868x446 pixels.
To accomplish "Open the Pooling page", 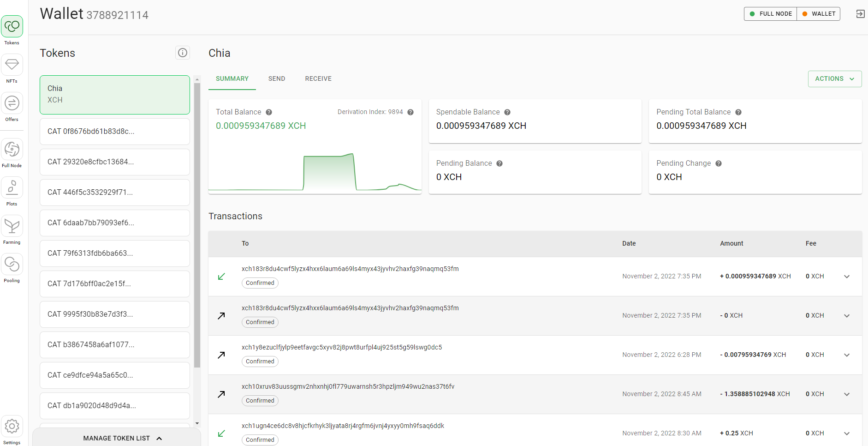I will (12, 264).
